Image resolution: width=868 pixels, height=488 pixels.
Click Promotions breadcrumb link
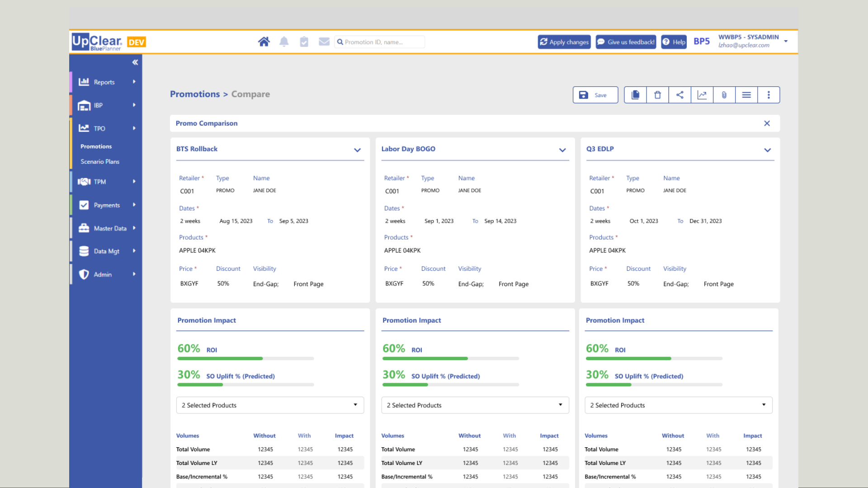195,94
